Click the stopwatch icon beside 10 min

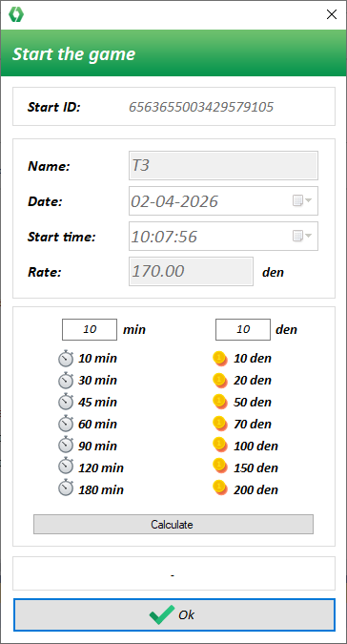[x=66, y=359]
